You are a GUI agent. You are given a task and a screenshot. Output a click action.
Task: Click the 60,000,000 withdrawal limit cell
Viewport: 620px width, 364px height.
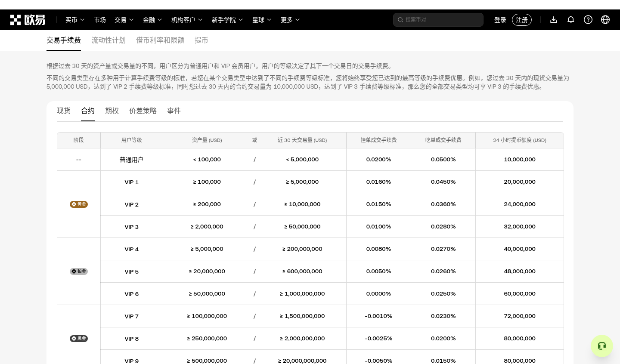click(x=520, y=294)
